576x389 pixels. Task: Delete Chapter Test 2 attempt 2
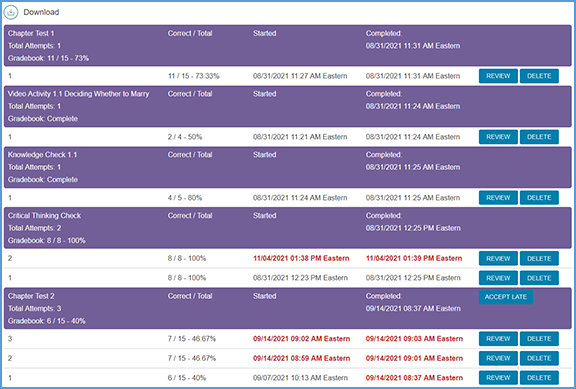point(539,358)
